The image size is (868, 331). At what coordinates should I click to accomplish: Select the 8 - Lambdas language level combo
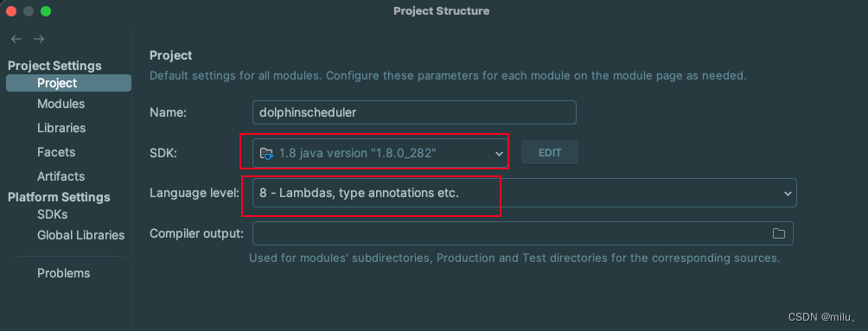pyautogui.click(x=524, y=194)
